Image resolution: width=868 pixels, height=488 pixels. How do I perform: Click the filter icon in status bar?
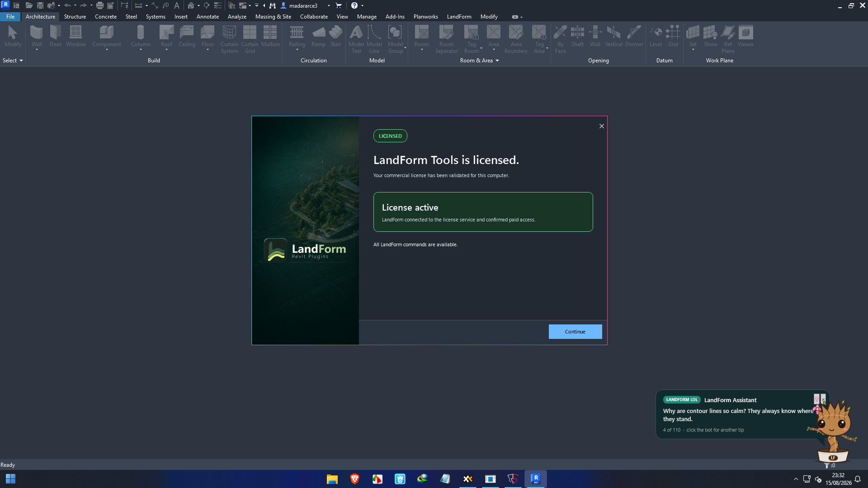point(827,465)
